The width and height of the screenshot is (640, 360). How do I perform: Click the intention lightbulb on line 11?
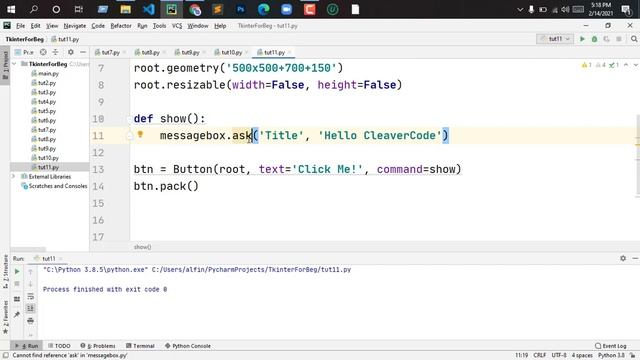[140, 134]
